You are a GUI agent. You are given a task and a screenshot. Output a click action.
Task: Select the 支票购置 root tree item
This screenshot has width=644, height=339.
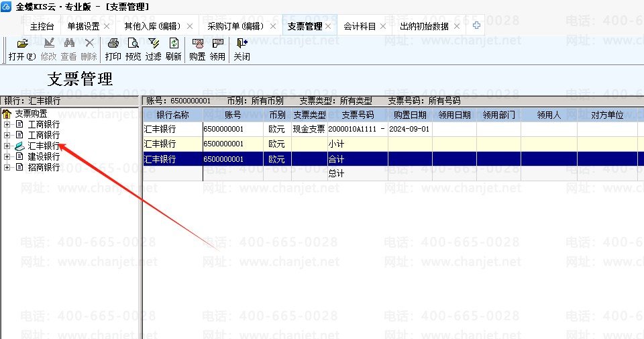click(31, 113)
